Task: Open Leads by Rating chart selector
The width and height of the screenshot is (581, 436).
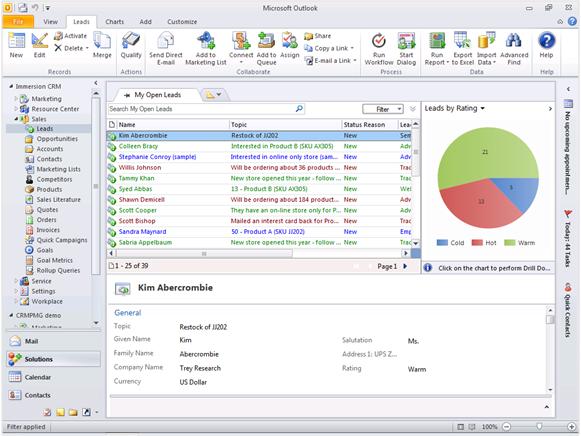Action: pos(455,108)
